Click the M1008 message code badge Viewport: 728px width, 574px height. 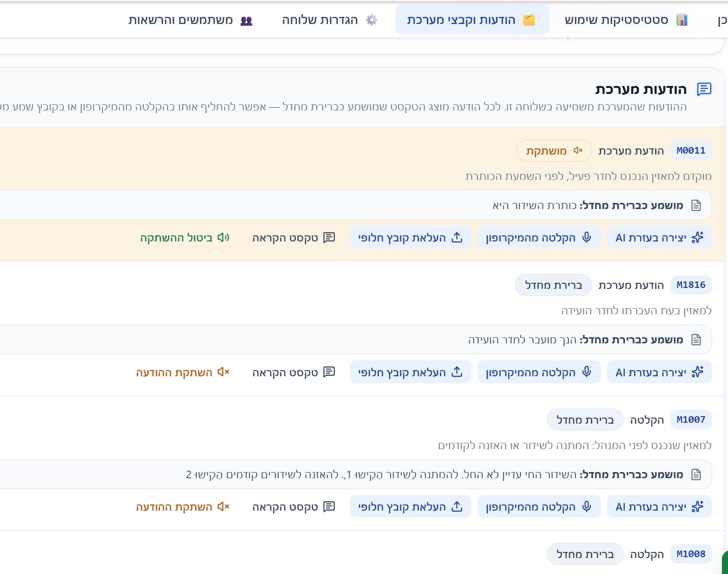coord(691,554)
